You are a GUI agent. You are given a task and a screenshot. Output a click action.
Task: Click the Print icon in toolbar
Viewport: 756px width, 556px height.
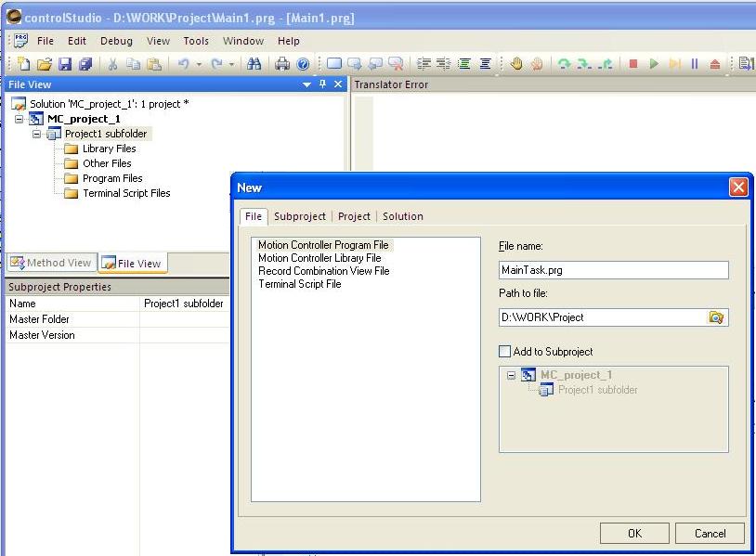coord(282,64)
